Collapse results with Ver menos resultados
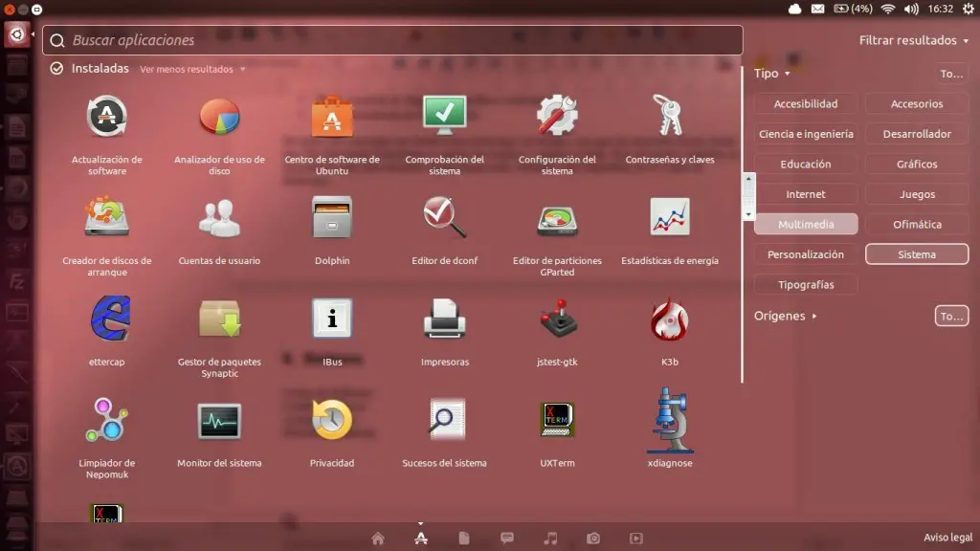980x551 pixels. 191,69
